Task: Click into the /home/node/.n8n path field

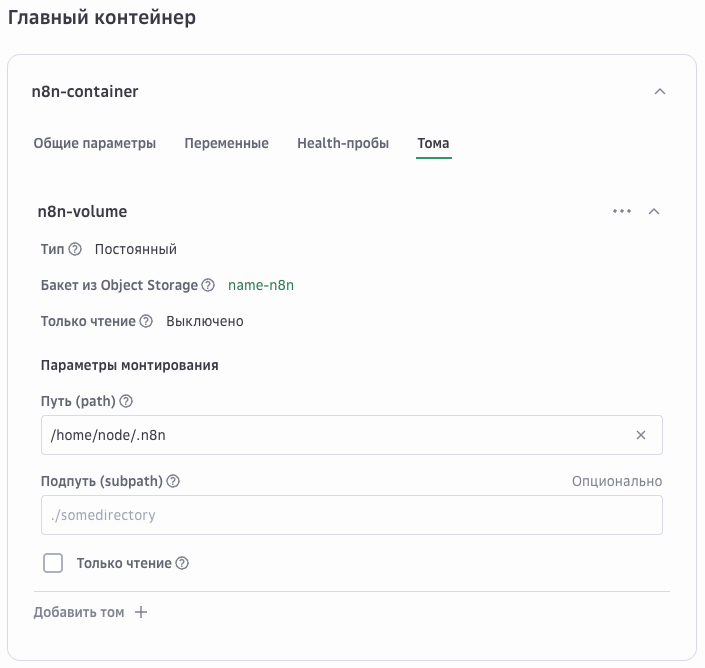Action: tap(330, 436)
